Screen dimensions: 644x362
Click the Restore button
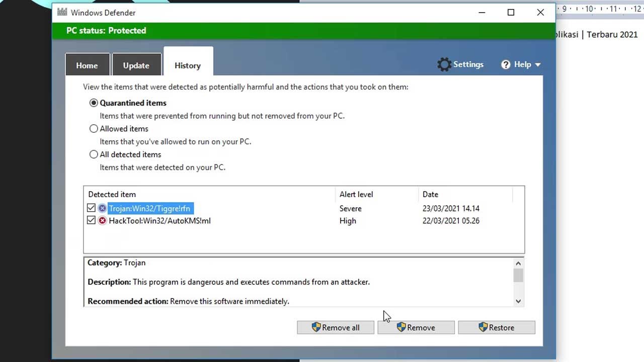point(497,327)
